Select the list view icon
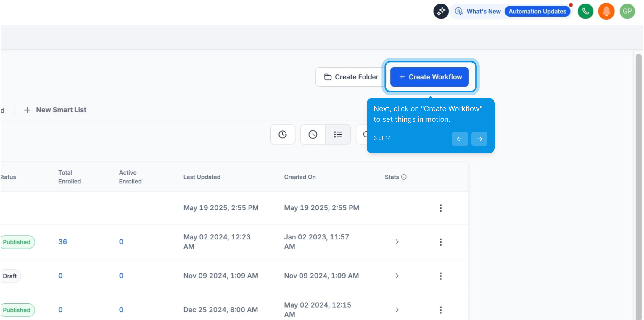644x320 pixels. pos(338,135)
